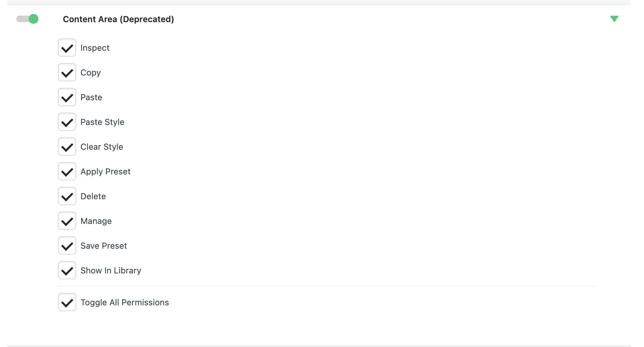The height and width of the screenshot is (347, 644).
Task: Turn off the Manage permission checkbox
Action: tap(67, 221)
